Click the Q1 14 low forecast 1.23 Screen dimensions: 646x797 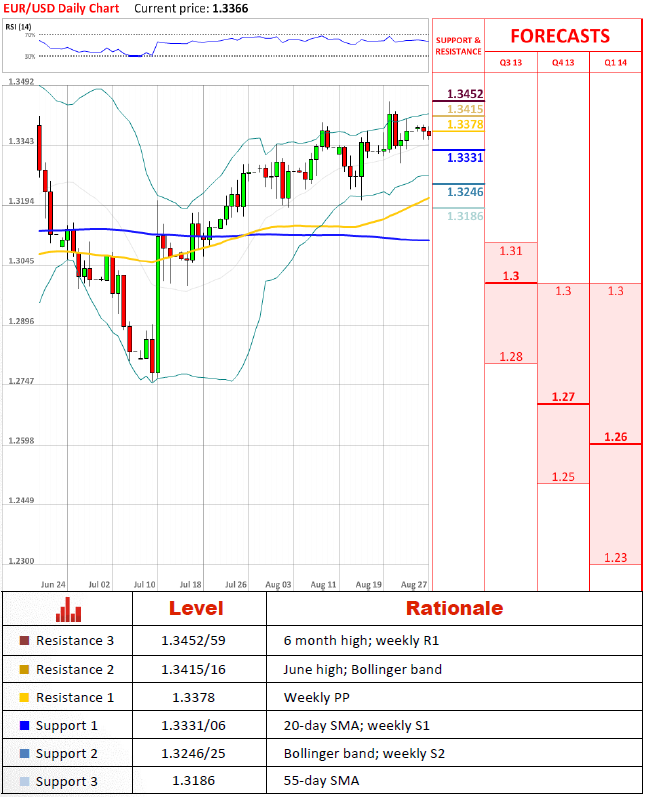click(x=616, y=558)
